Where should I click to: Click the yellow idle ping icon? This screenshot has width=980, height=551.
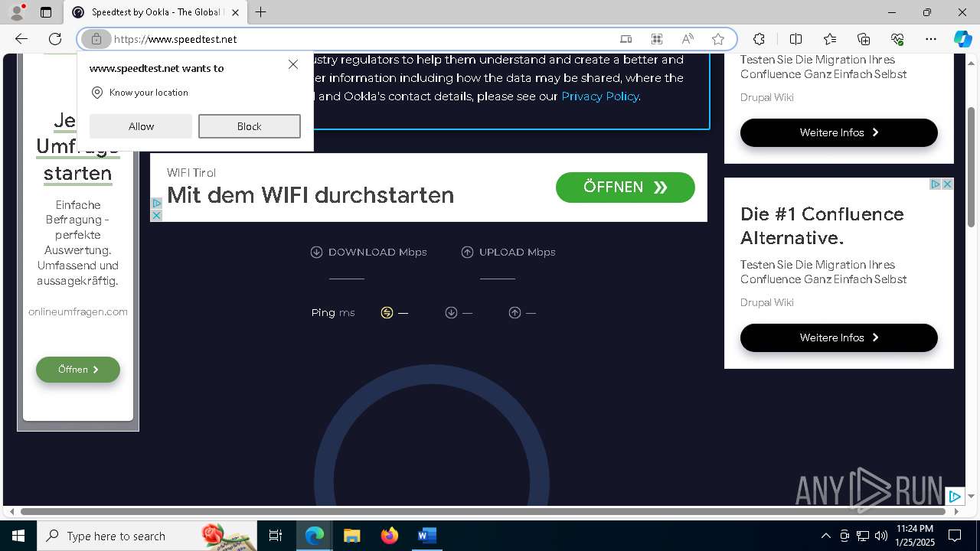[387, 312]
